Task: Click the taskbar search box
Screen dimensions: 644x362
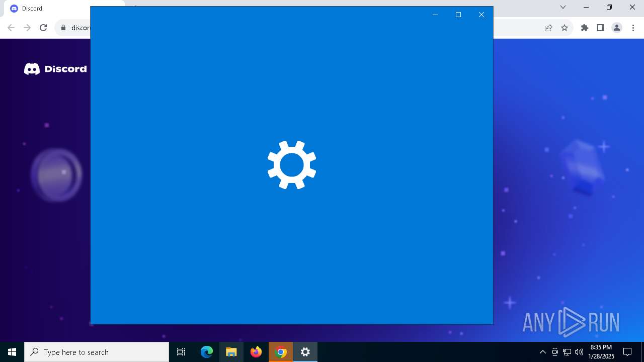Action: click(x=97, y=352)
